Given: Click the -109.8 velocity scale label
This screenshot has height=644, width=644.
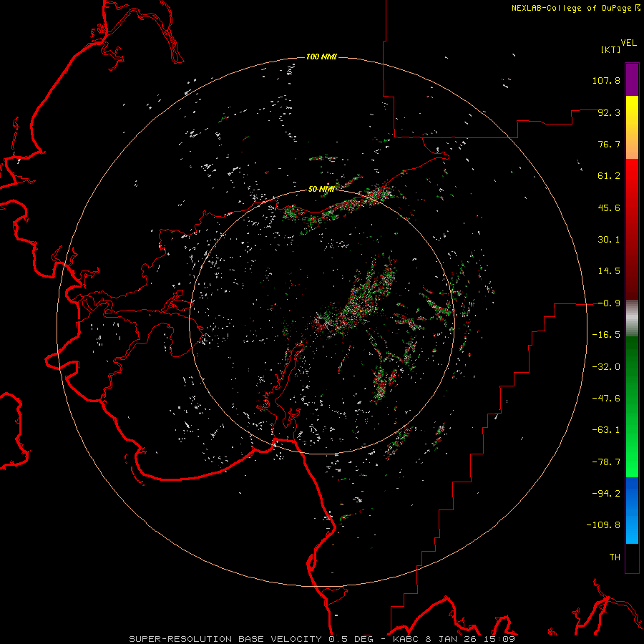Looking at the screenshot, I should (x=603, y=525).
